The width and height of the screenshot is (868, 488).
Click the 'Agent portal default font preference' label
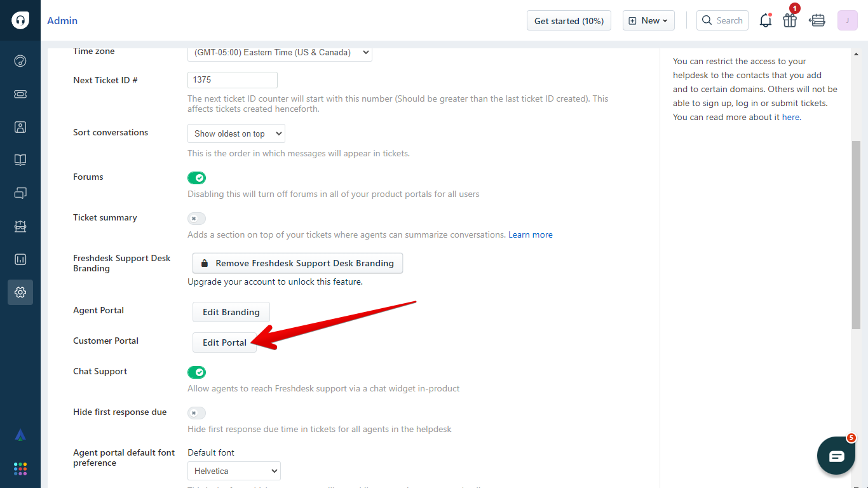[124, 457]
